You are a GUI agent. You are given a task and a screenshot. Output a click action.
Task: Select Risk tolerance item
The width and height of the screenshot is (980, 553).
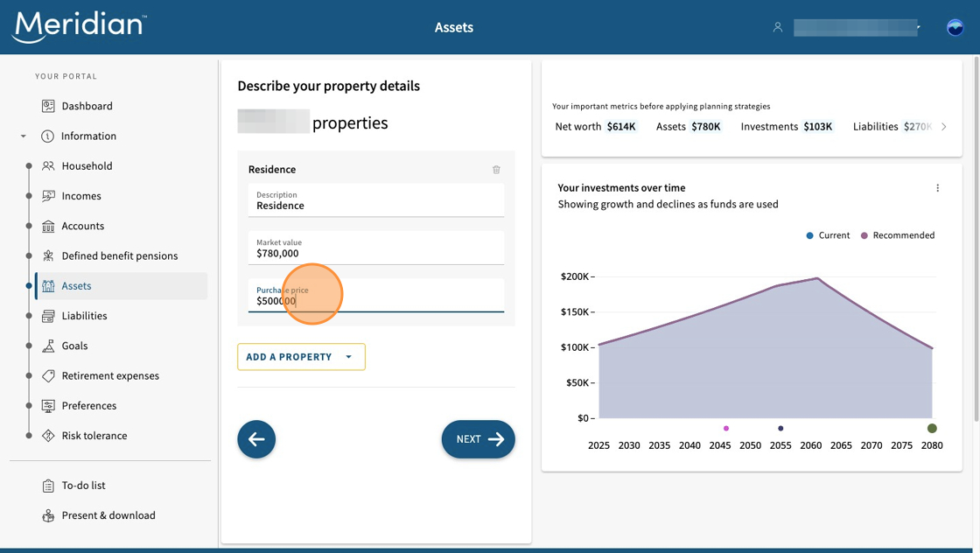click(x=94, y=436)
